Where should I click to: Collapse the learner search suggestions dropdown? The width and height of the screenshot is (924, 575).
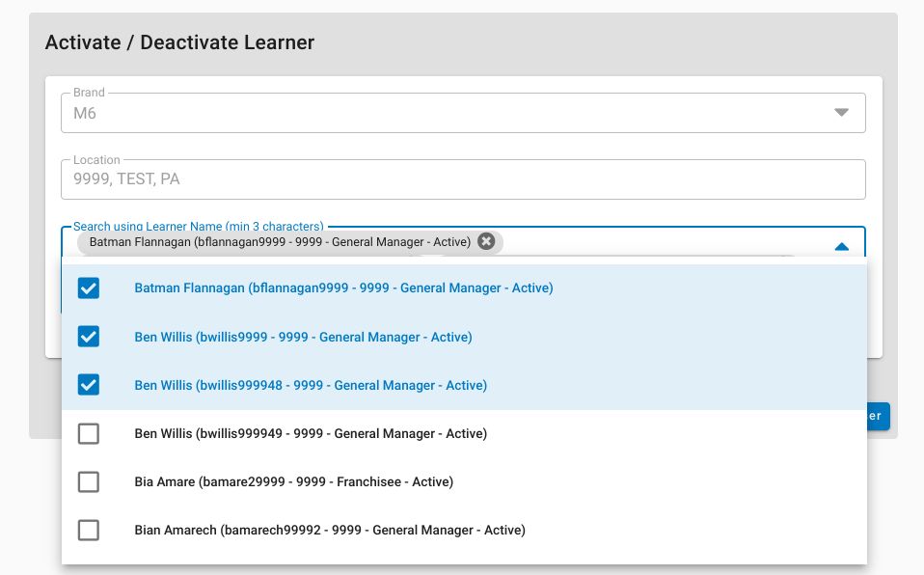tap(841, 245)
